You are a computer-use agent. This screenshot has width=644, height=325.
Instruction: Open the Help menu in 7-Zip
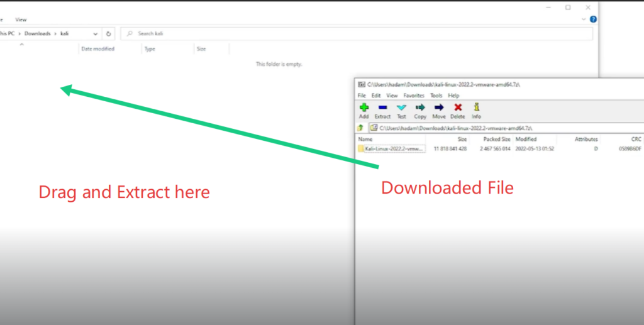tap(453, 96)
